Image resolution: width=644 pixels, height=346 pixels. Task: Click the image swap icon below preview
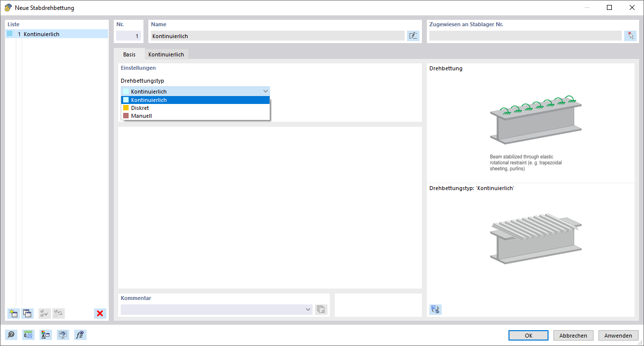(x=435, y=309)
